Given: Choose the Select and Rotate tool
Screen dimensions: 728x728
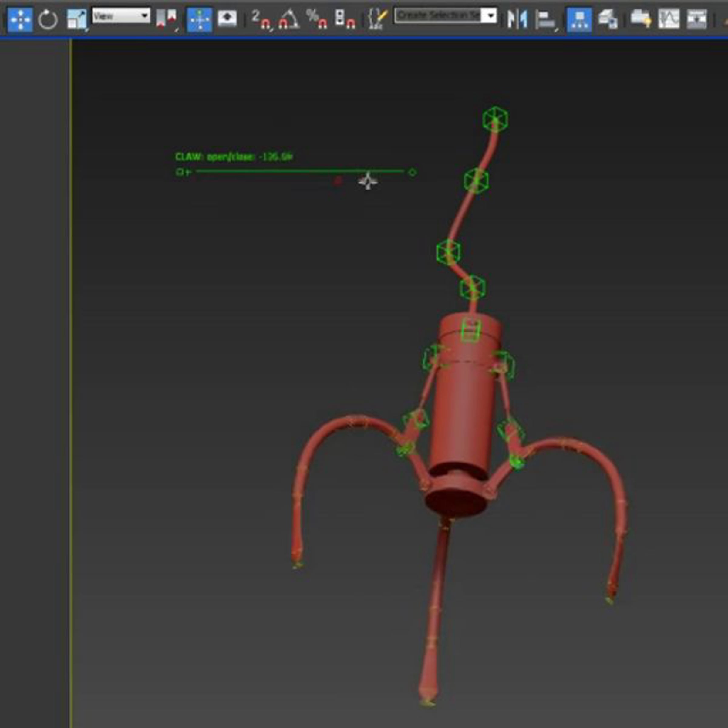Looking at the screenshot, I should pyautogui.click(x=48, y=20).
